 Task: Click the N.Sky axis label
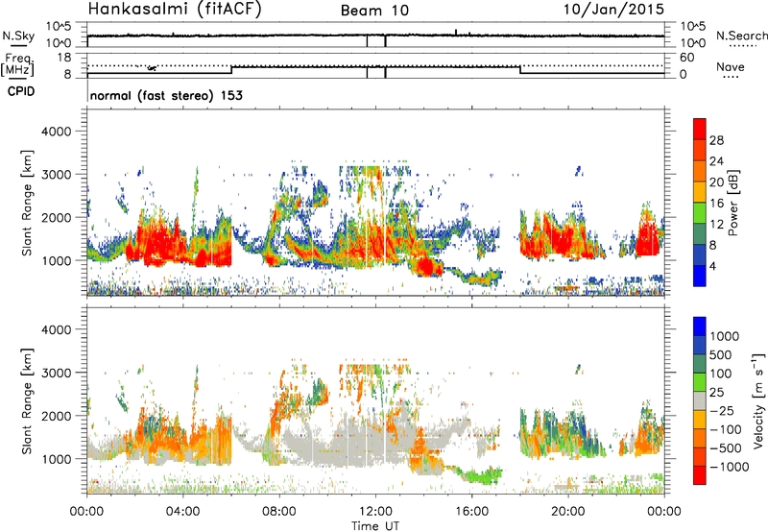pyautogui.click(x=18, y=36)
